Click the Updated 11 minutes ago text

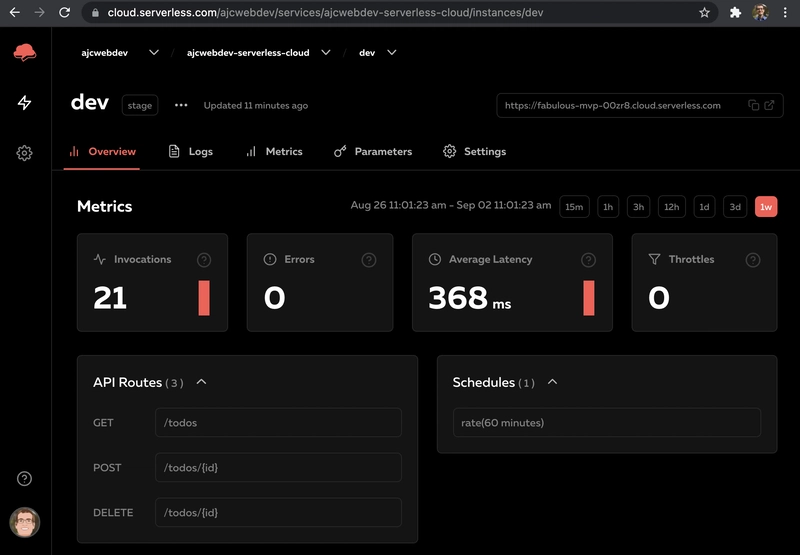click(x=256, y=106)
